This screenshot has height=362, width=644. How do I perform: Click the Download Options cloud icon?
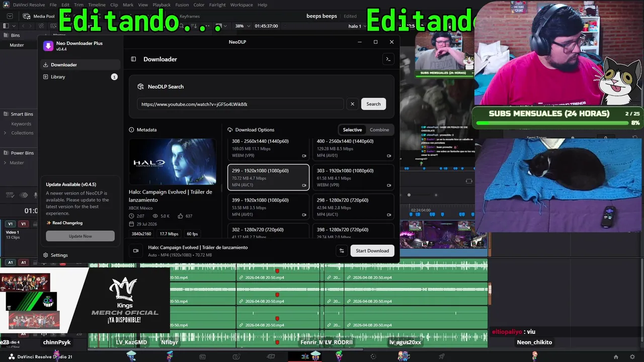tap(230, 130)
